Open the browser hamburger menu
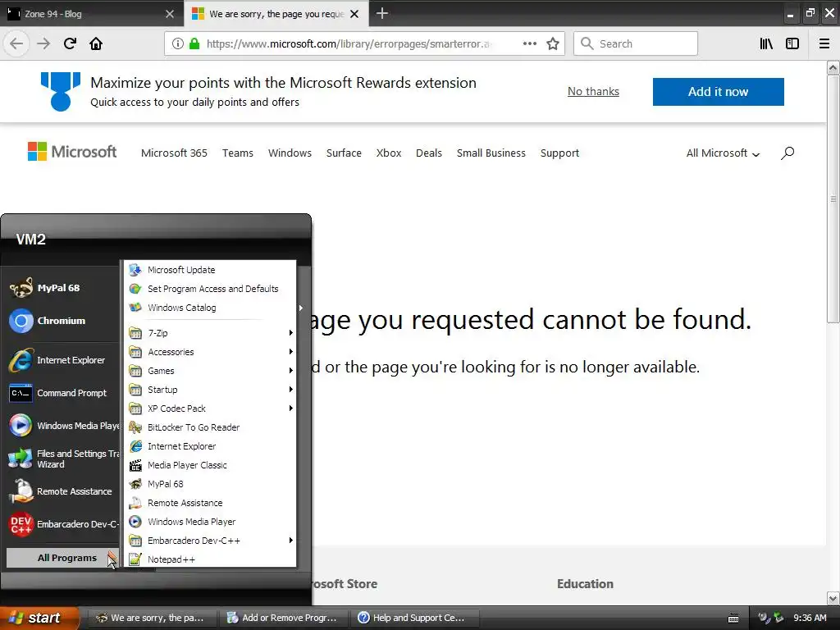Viewport: 840px width, 630px height. click(824, 43)
